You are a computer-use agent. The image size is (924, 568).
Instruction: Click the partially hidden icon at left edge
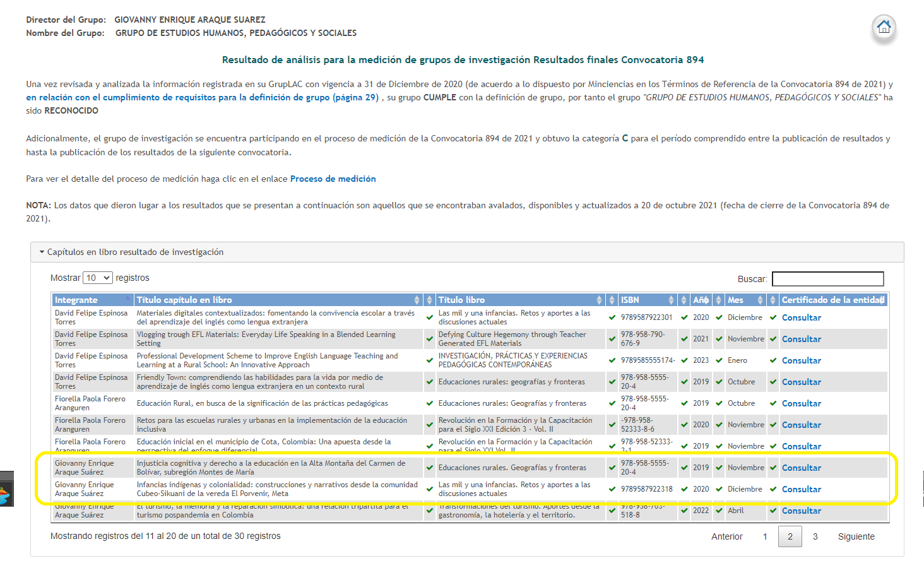pyautogui.click(x=5, y=489)
